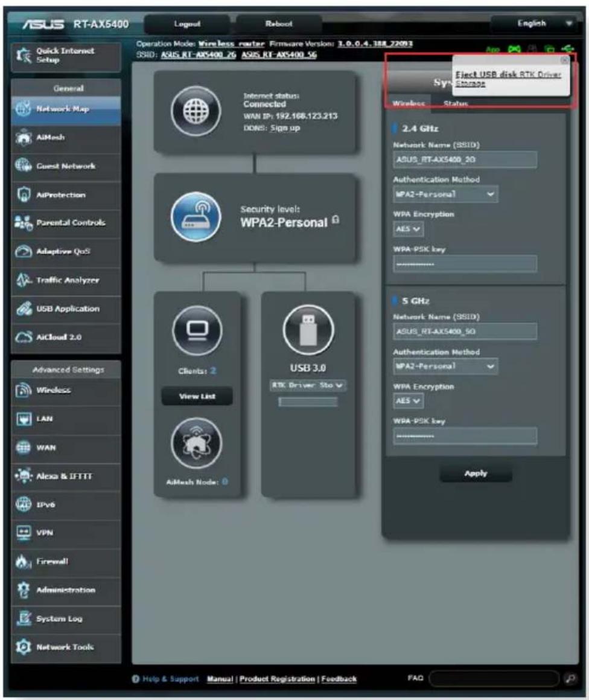This screenshot has height=700, width=589.
Task: Click the green gamepad status icon
Action: click(515, 49)
